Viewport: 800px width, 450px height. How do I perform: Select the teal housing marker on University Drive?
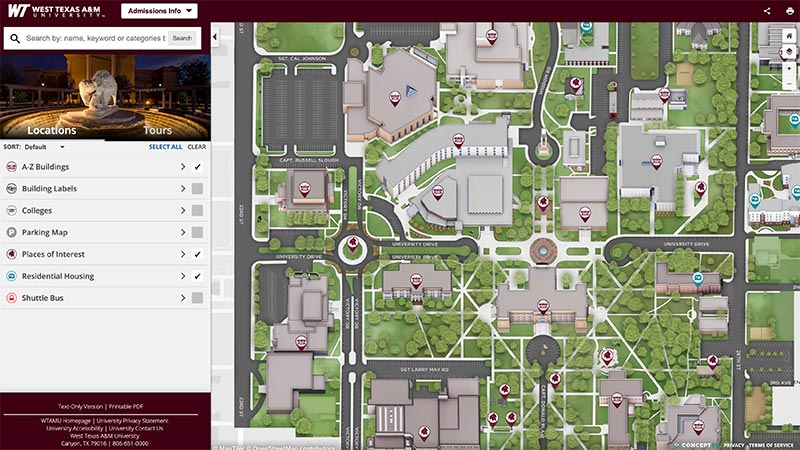point(697,279)
